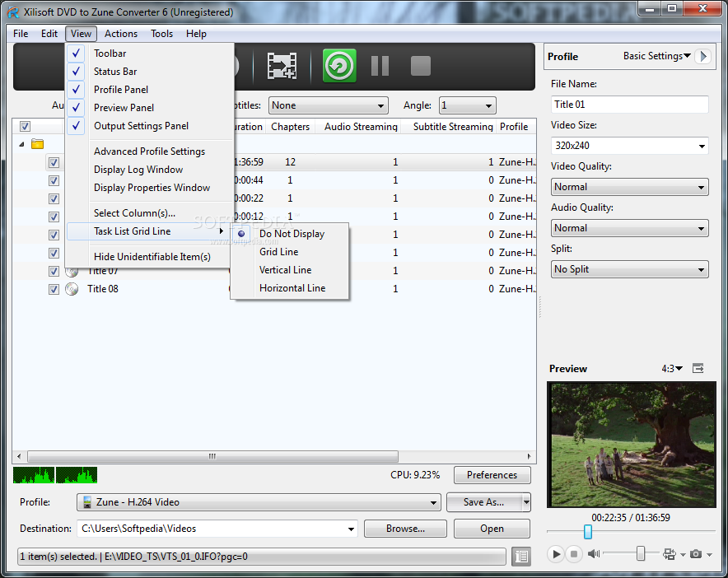The width and height of the screenshot is (728, 578).
Task: Toggle Preview Panel in View menu
Action: click(x=124, y=108)
